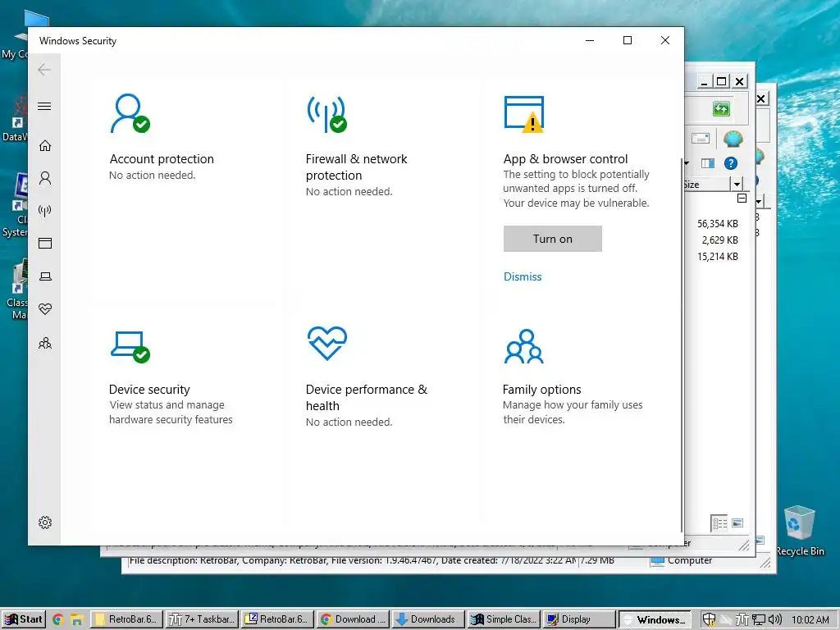Switch to details view icon in background window
This screenshot has width=840, height=630.
(x=719, y=523)
